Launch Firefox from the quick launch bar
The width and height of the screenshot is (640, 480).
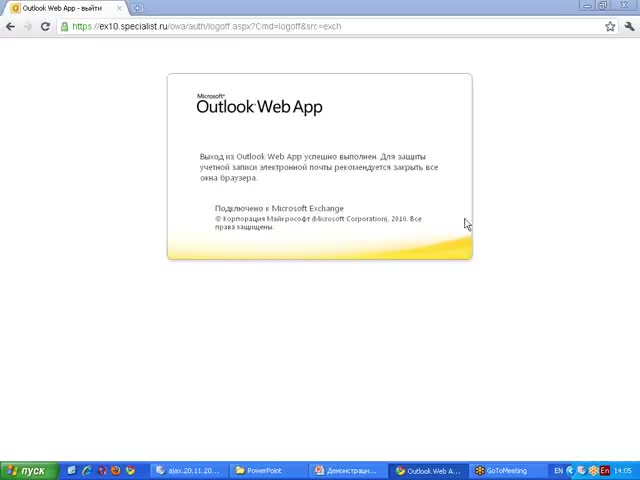point(116,470)
